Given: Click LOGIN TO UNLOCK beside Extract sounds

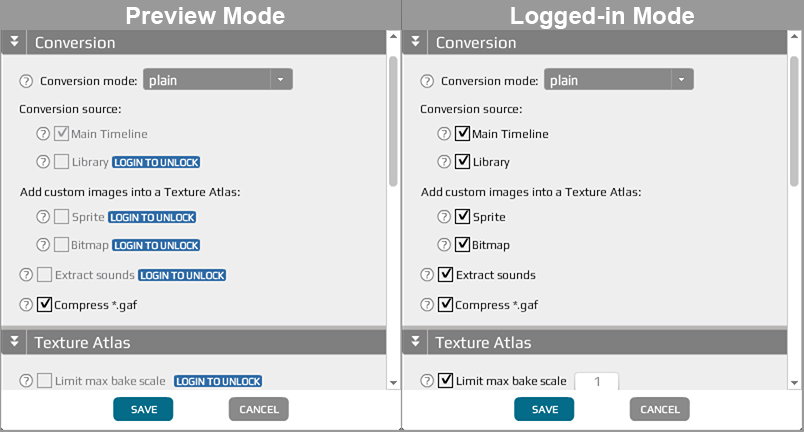Looking at the screenshot, I should click(182, 275).
